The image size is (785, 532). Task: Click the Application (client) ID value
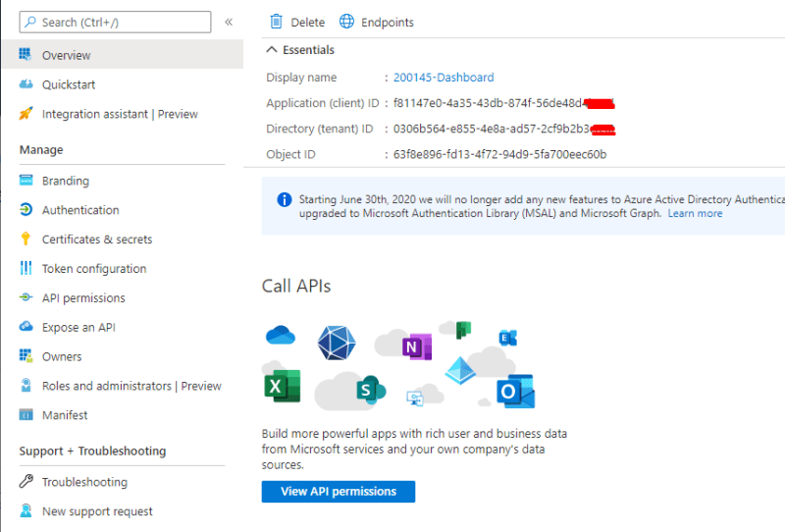pyautogui.click(x=503, y=103)
